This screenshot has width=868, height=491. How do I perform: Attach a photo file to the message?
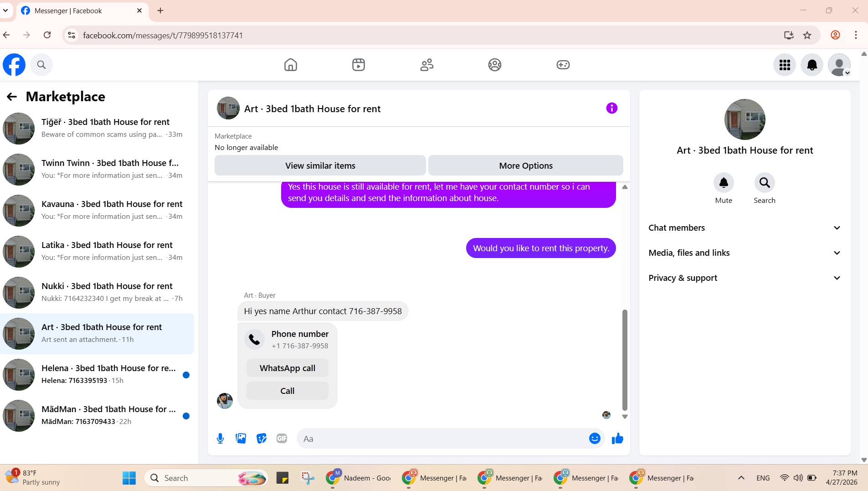241,439
